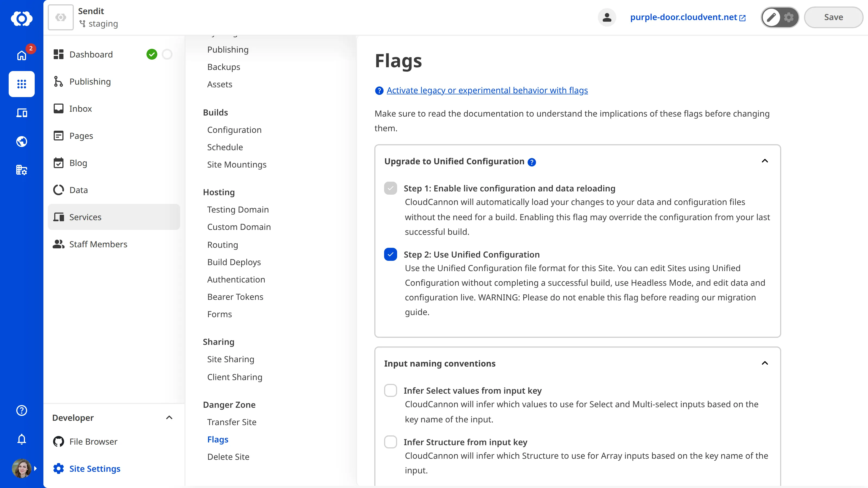
Task: Click the notifications bell icon
Action: coord(22,439)
